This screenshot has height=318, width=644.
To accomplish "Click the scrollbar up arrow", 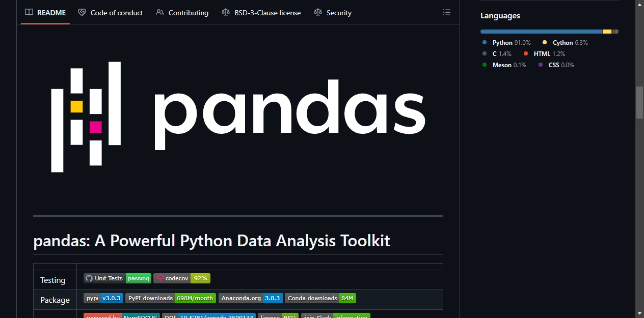I will (x=639, y=4).
